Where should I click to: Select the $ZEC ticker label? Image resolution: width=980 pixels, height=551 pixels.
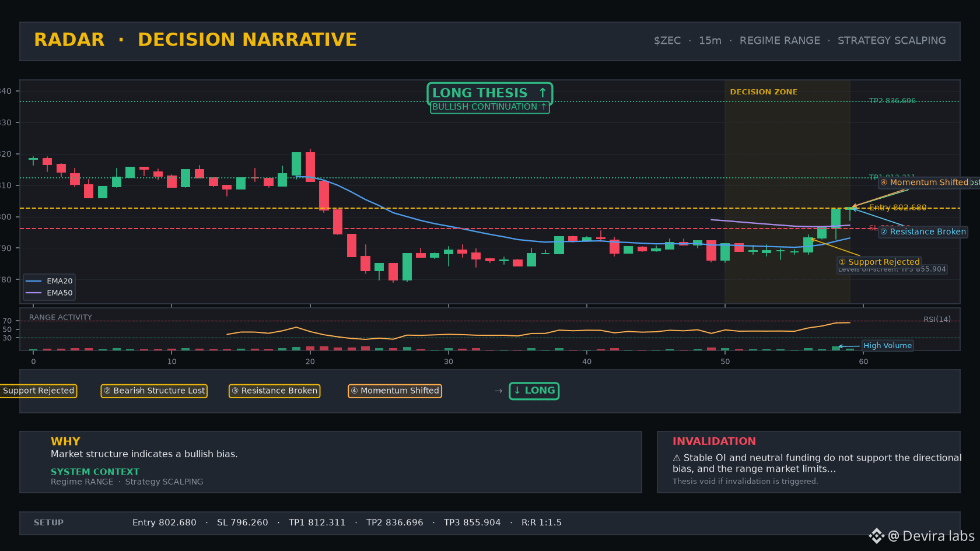coord(667,41)
